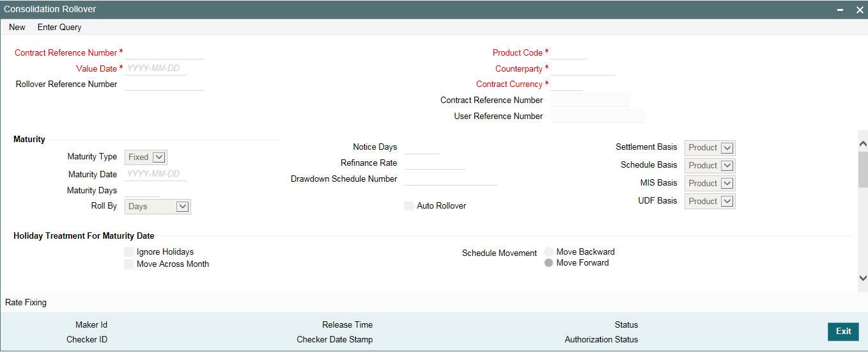Screen dimensions: 868x352
Task: Click the Maker Id label
Action: (x=91, y=324)
